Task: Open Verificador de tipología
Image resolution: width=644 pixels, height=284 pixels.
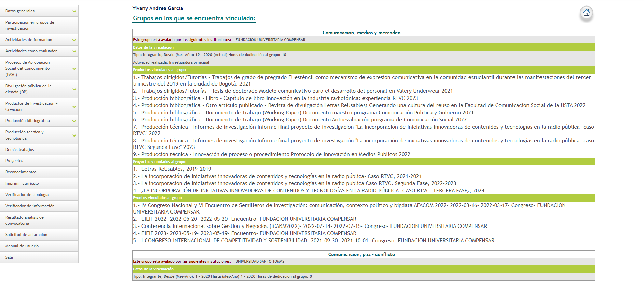Action: click(27, 195)
